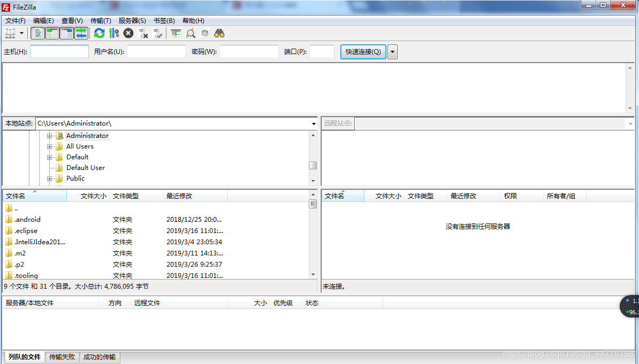This screenshot has height=364, width=639.
Task: Select the Default User folder in tree
Action: (x=85, y=168)
